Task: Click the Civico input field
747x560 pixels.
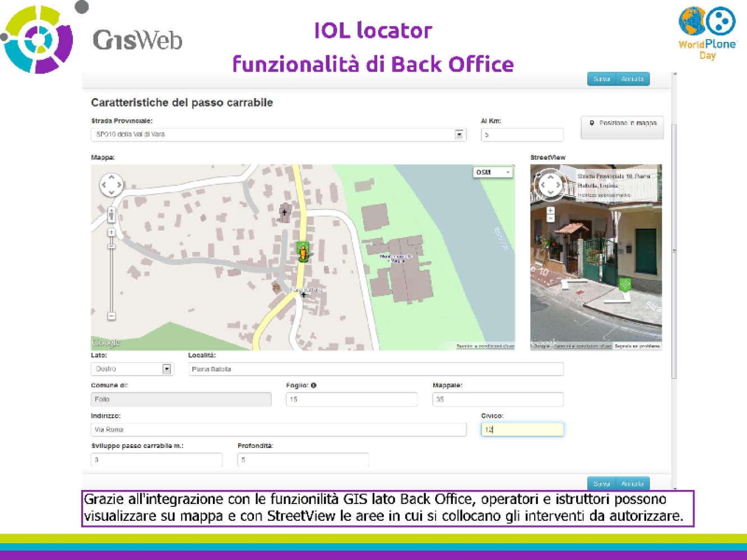Action: point(522,430)
